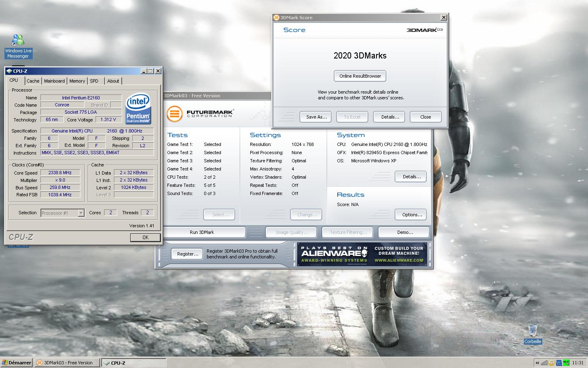Click Level 2 cache value 1024 KBytes
588x368 pixels.
tap(134, 187)
